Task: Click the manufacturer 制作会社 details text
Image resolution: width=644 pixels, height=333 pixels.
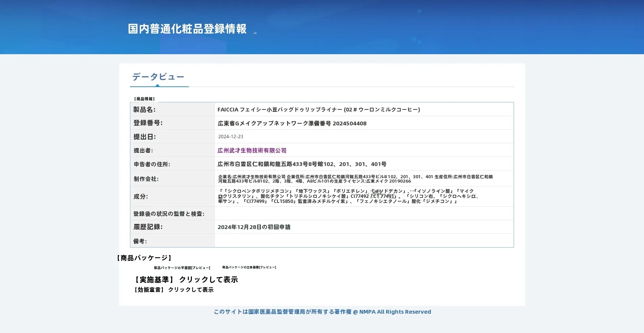Action: [355, 179]
